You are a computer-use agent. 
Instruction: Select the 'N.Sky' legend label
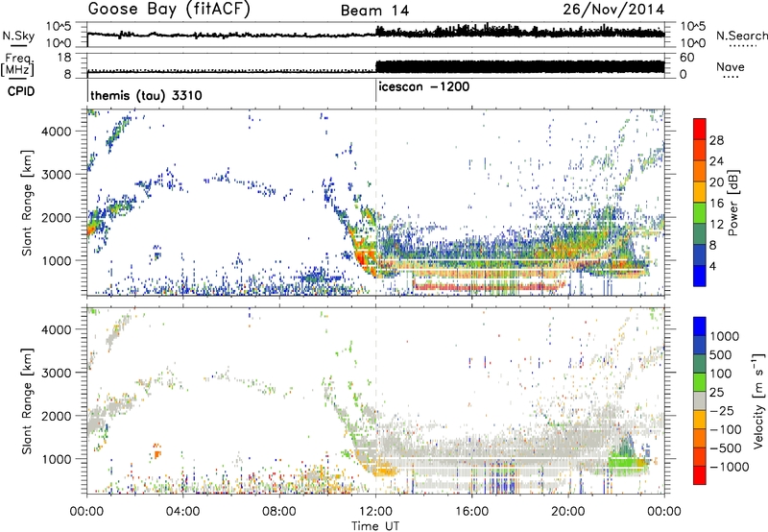tap(18, 36)
